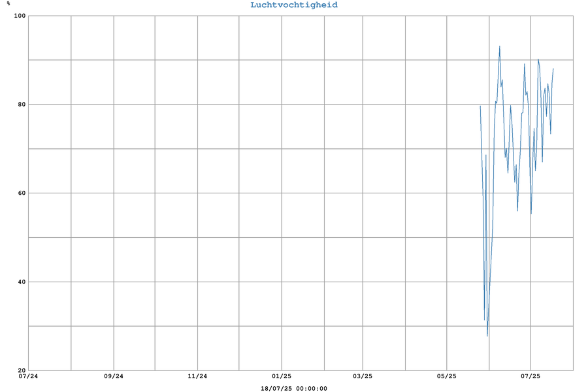This screenshot has width=588, height=392.
Task: Click the 03/25 x-axis label
Action: pyautogui.click(x=363, y=376)
